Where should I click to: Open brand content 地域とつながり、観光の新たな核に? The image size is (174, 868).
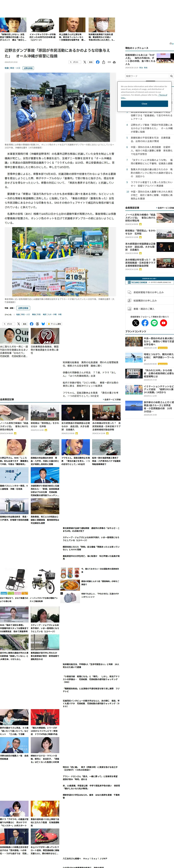[x=158, y=357]
